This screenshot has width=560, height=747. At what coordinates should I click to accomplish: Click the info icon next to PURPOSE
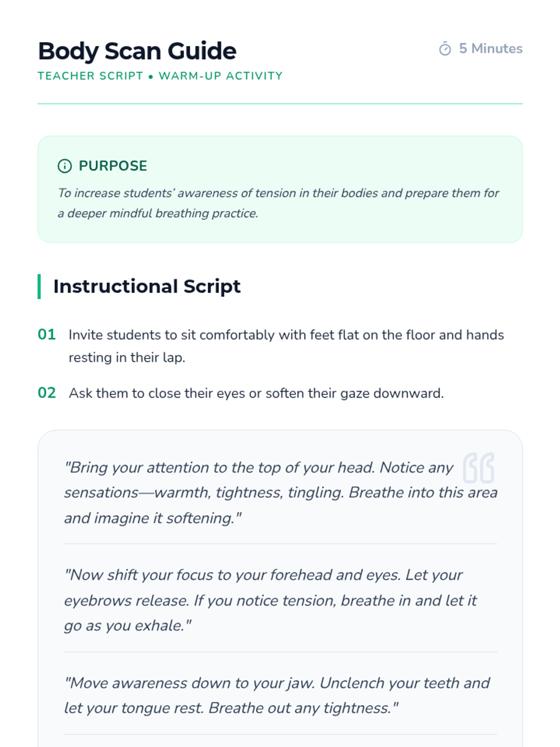click(x=64, y=166)
